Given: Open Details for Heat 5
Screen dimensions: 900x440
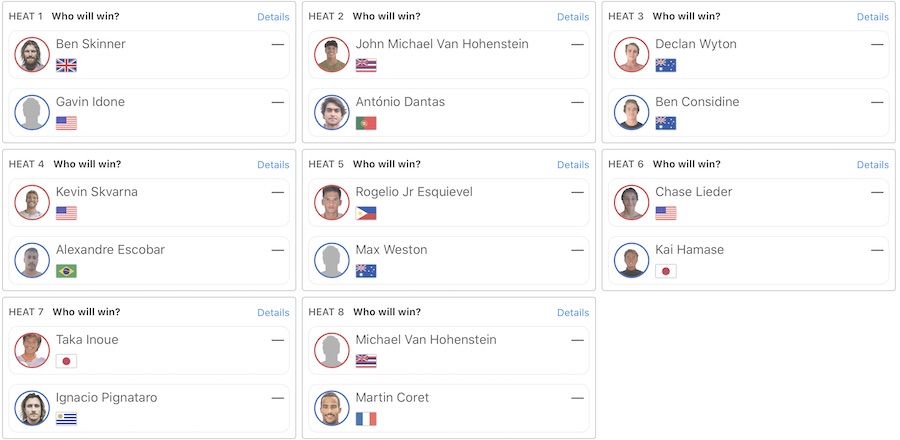Looking at the screenshot, I should tap(573, 165).
